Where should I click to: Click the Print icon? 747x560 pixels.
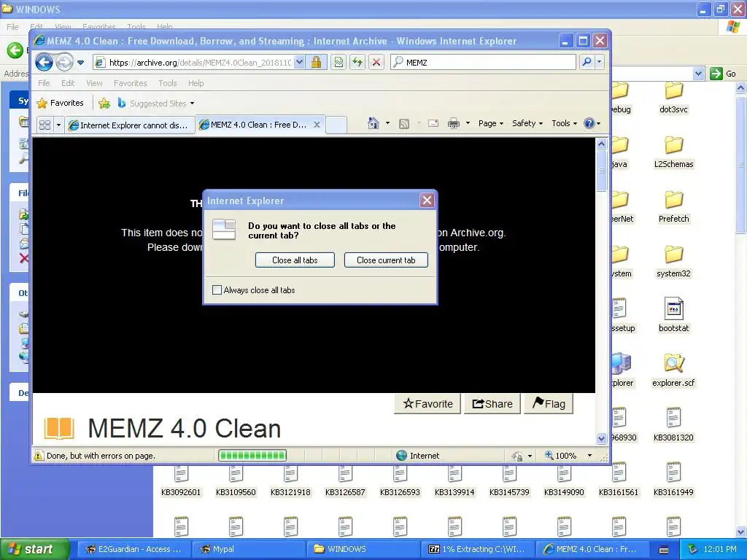coord(454,124)
